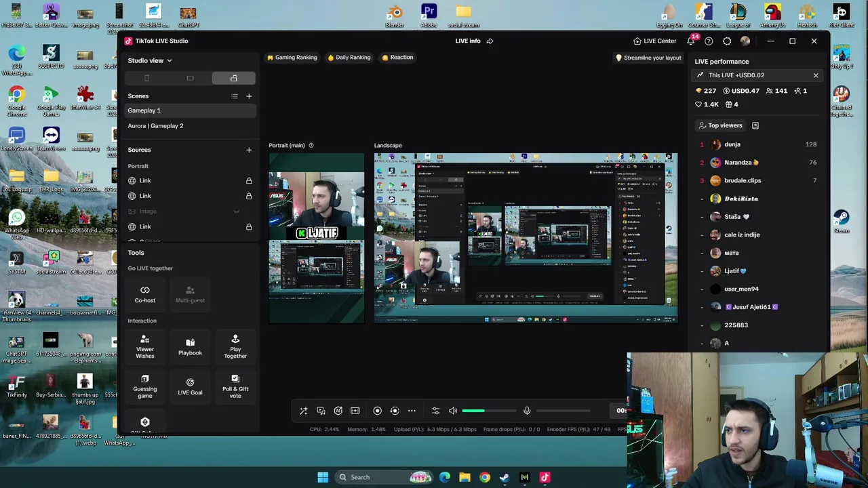This screenshot has width=868, height=488.
Task: Open the magic wand effects tool
Action: pyautogui.click(x=304, y=411)
